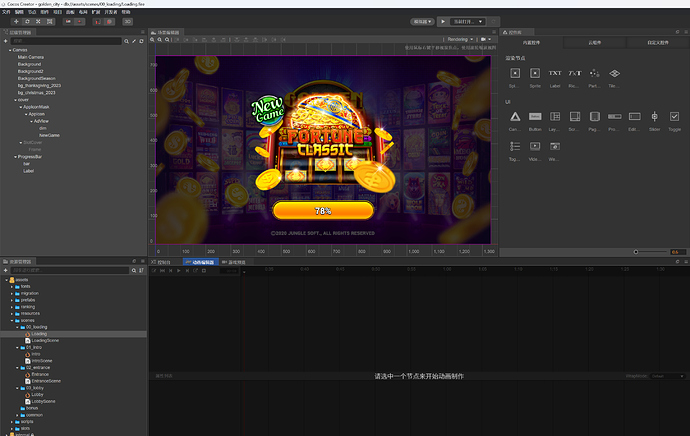This screenshot has height=436, width=690.
Task: Open the Rendering mode dropdown
Action: click(460, 40)
